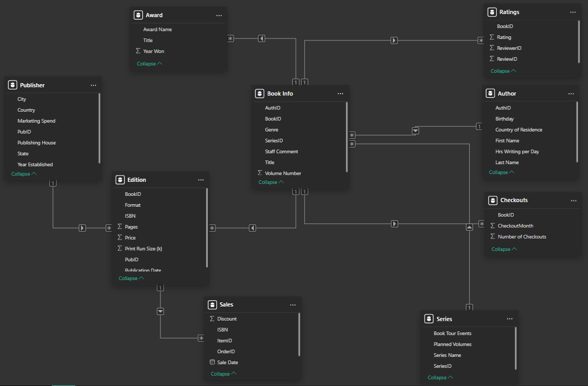The height and width of the screenshot is (386, 588).
Task: Collapse the Edition table
Action: pyautogui.click(x=131, y=278)
